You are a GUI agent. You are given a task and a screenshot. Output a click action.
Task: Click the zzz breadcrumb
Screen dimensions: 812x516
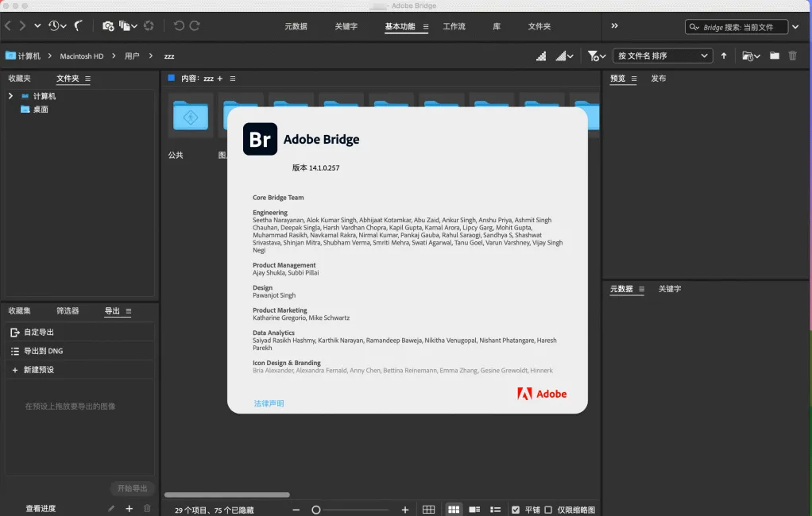(x=169, y=56)
